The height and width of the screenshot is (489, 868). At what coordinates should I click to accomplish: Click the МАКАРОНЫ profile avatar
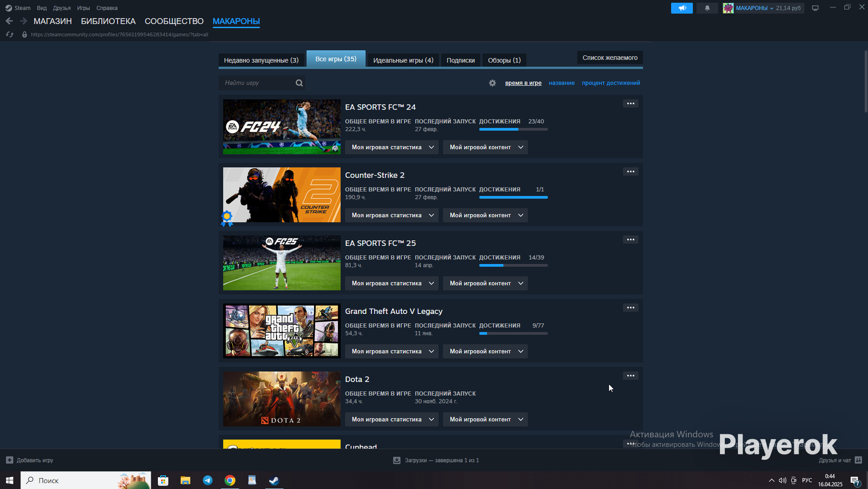tap(728, 8)
